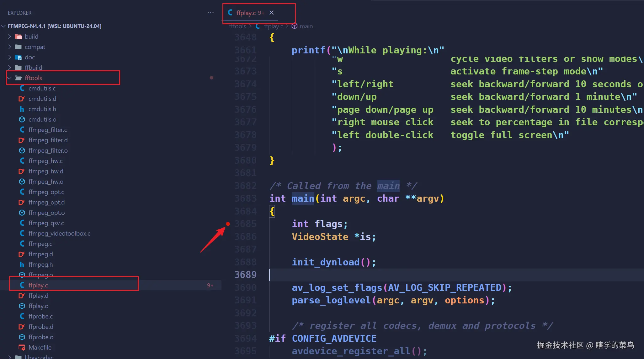This screenshot has height=359, width=644.
Task: Place the cursor on line number 3689
Action: (x=245, y=275)
